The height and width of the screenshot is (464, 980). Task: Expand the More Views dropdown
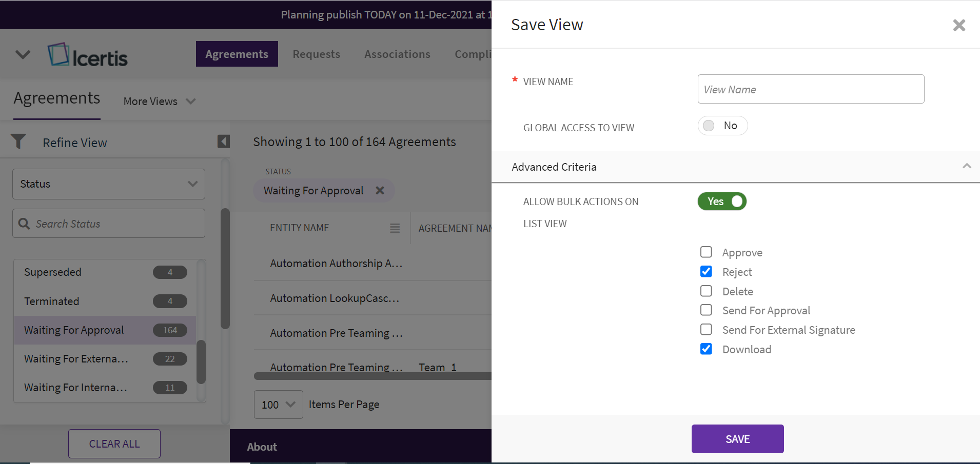pyautogui.click(x=160, y=102)
